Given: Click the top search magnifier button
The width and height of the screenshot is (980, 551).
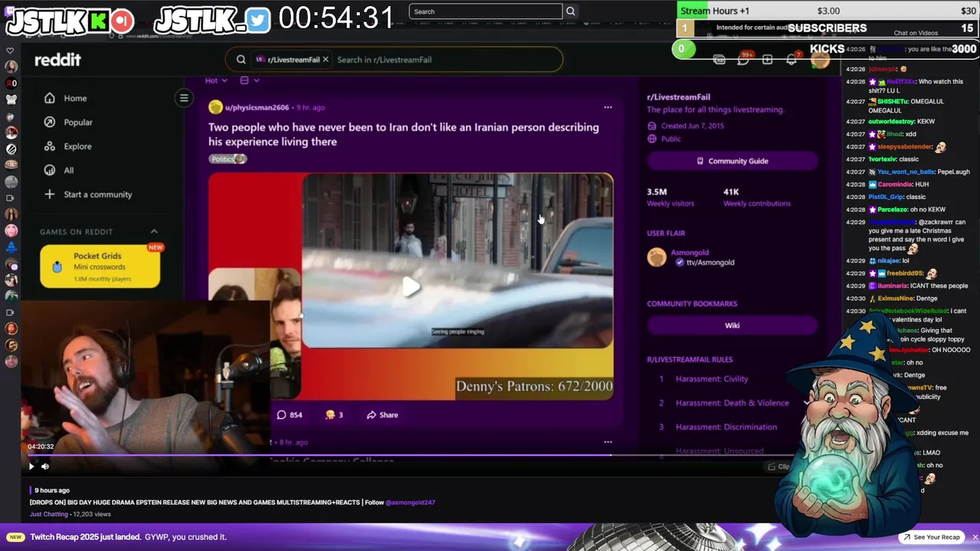Looking at the screenshot, I should pyautogui.click(x=570, y=11).
